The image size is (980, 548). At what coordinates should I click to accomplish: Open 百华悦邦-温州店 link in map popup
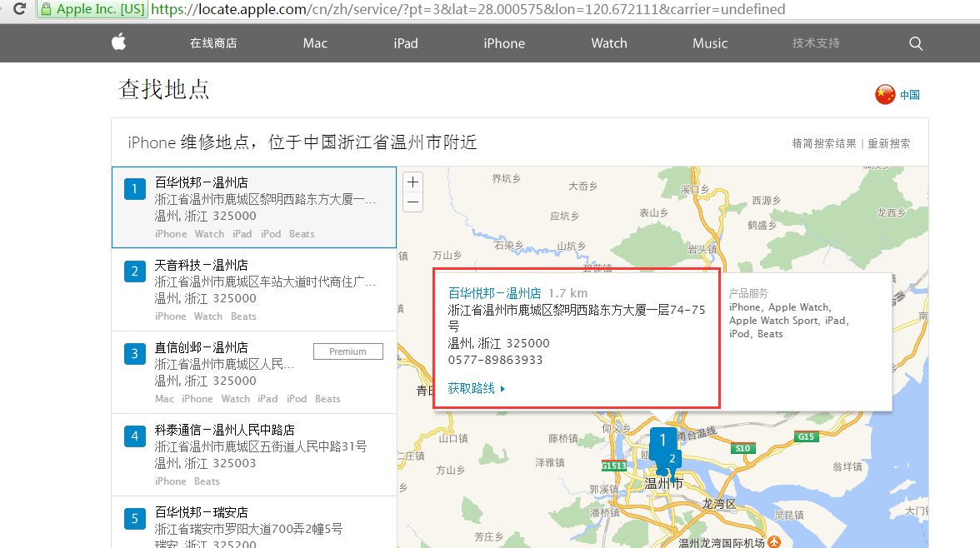click(x=494, y=293)
